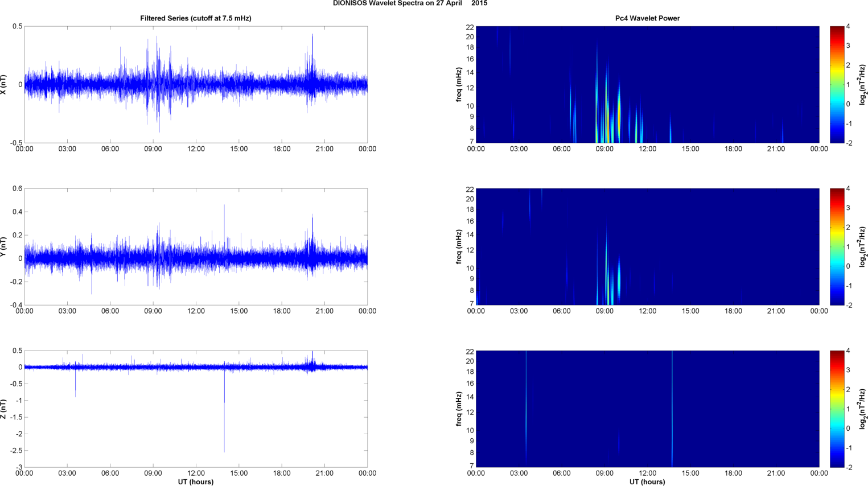Click the '-0.4' tick on the Y plot
The image size is (868, 486).
coord(15,305)
